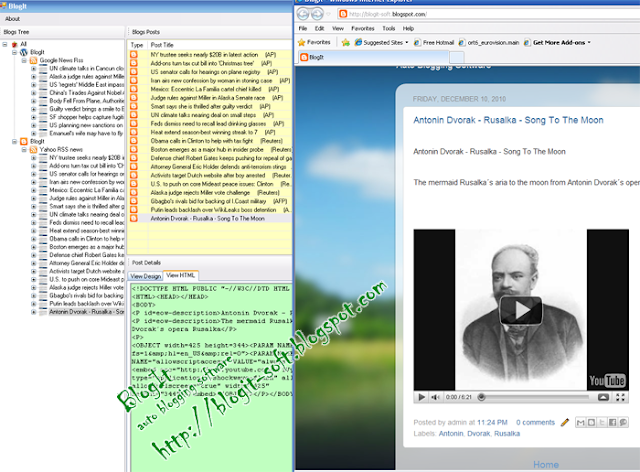The width and height of the screenshot is (640, 472).
Task: Click the Blogger icon of 'Putin leads backlash' row
Action: coord(133,210)
